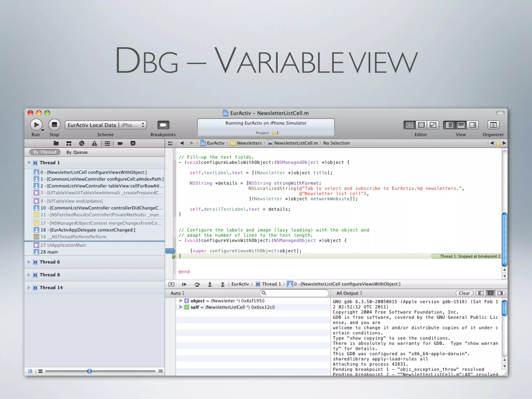Select the By Queue tab
The width and height of the screenshot is (532, 399).
[77, 152]
